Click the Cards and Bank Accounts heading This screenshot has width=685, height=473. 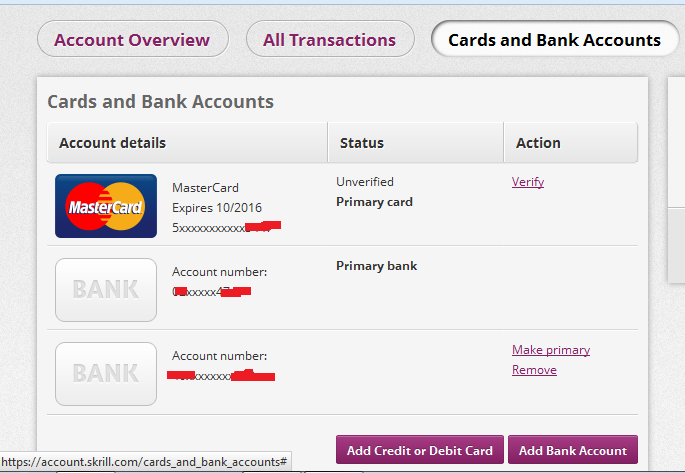click(x=160, y=102)
